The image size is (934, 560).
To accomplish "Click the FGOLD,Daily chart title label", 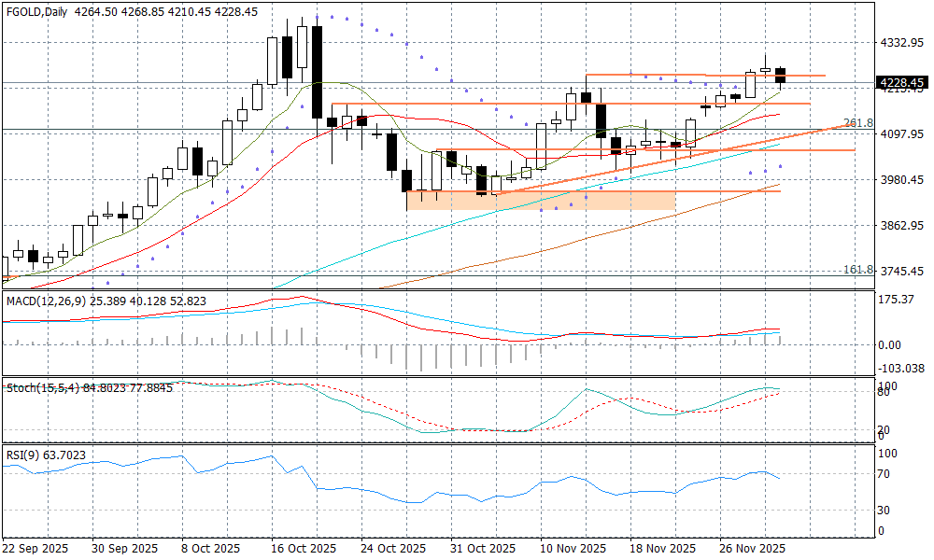I will pyautogui.click(x=29, y=11).
